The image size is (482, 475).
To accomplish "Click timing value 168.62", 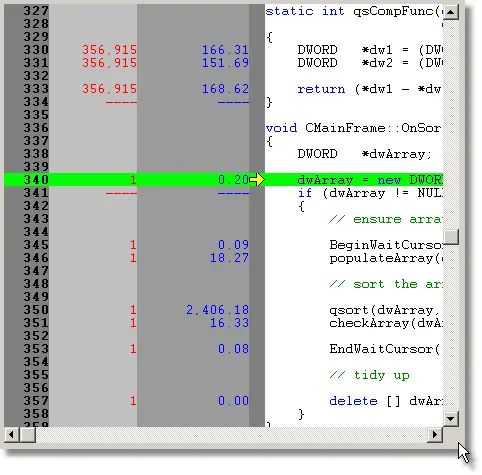I will tap(225, 89).
